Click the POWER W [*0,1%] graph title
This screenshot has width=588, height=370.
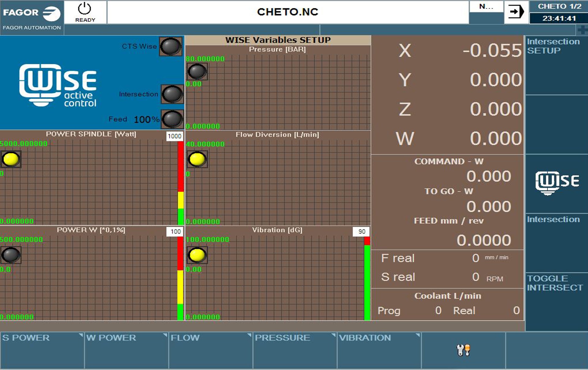[91, 230]
